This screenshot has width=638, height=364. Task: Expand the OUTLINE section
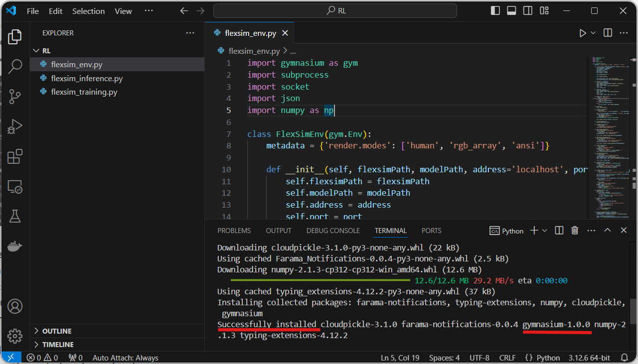click(57, 331)
